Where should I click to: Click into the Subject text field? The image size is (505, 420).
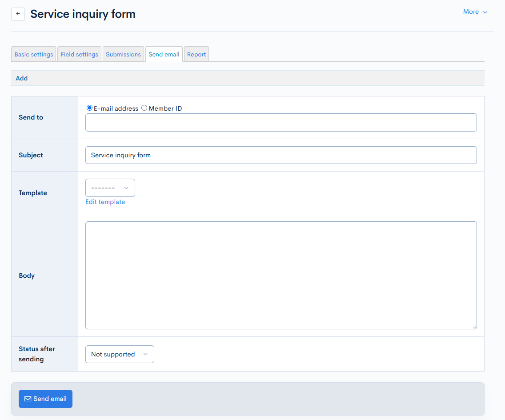pyautogui.click(x=281, y=155)
